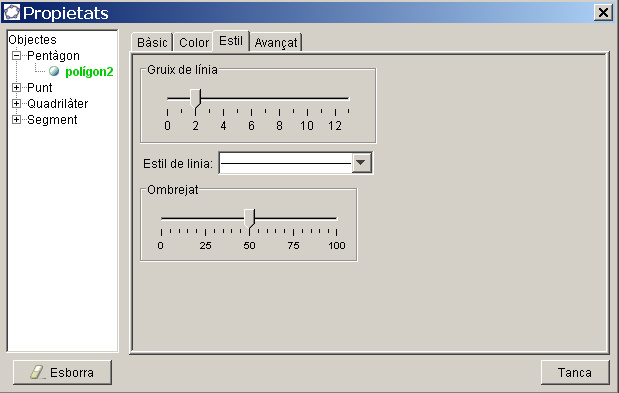
Task: Close the Propietats dialog window
Action: 603,13
